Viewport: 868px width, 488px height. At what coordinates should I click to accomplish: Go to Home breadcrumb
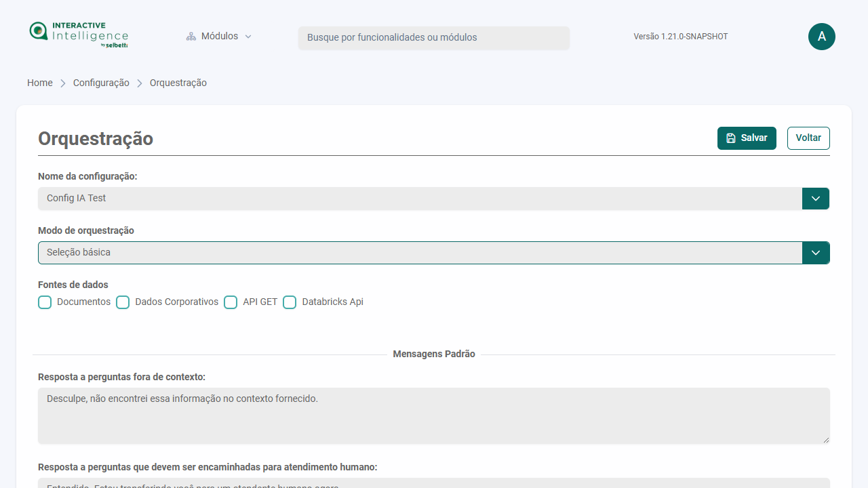(40, 83)
